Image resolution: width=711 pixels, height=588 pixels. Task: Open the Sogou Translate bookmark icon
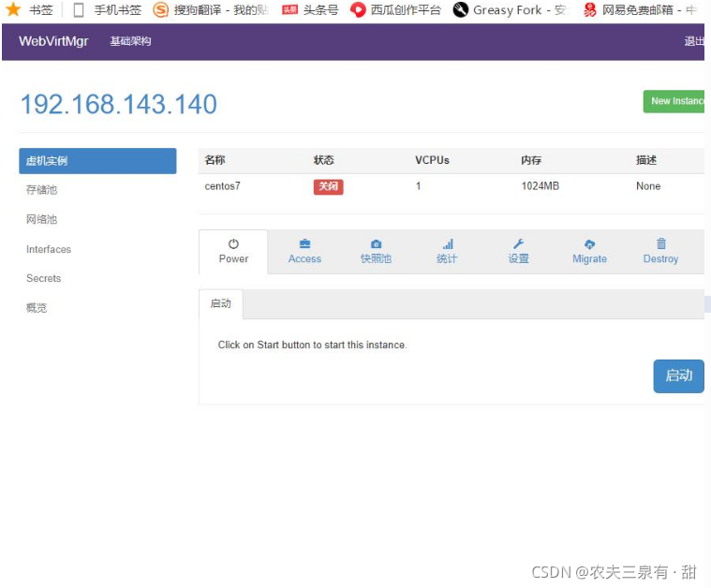(x=160, y=9)
